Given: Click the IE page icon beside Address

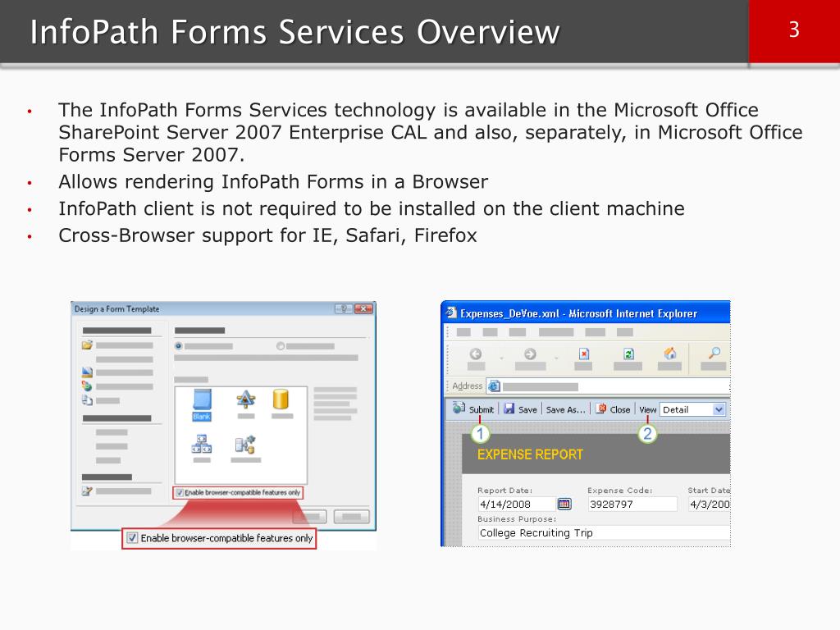Looking at the screenshot, I should (494, 386).
